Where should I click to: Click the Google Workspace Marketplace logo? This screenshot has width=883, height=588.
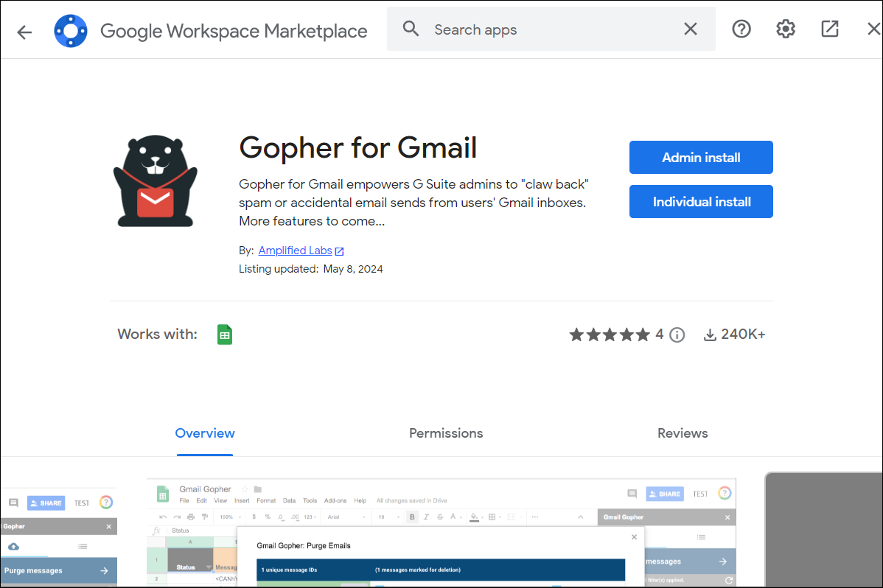71,31
